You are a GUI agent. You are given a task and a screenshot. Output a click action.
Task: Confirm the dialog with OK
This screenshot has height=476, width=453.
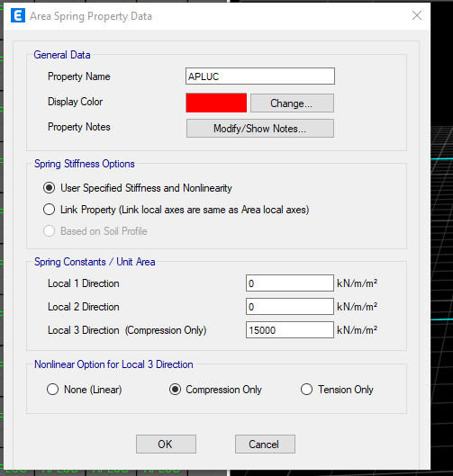(166, 445)
